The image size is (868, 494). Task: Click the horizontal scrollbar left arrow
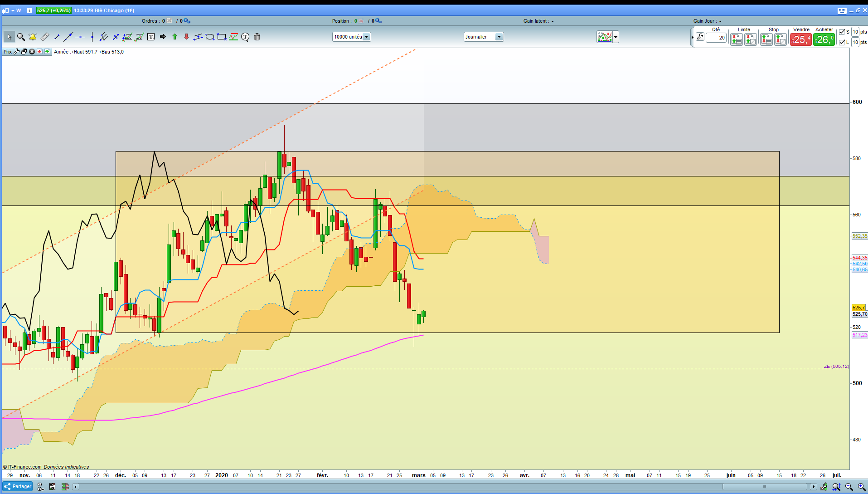pos(76,487)
